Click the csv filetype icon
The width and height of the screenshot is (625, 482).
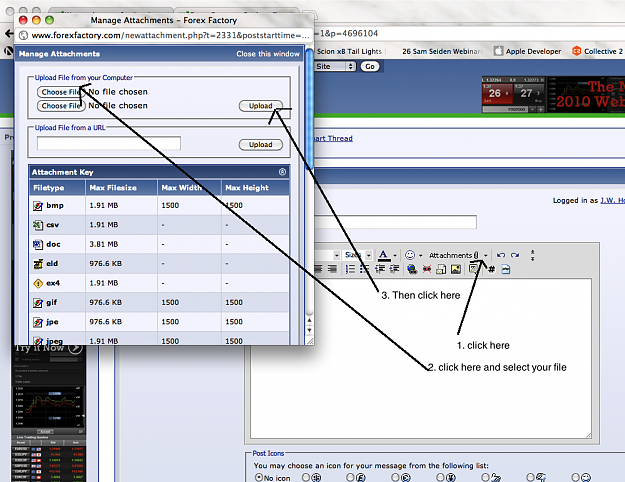pos(38,225)
